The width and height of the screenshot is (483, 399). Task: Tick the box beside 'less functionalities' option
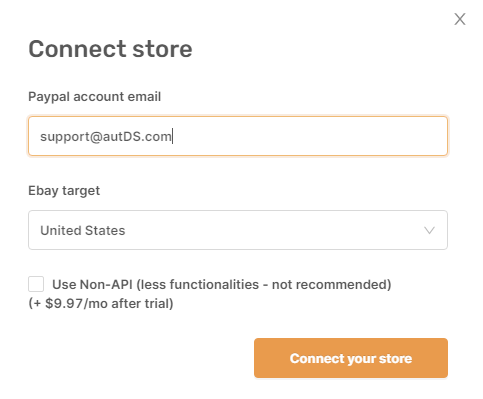click(x=36, y=284)
